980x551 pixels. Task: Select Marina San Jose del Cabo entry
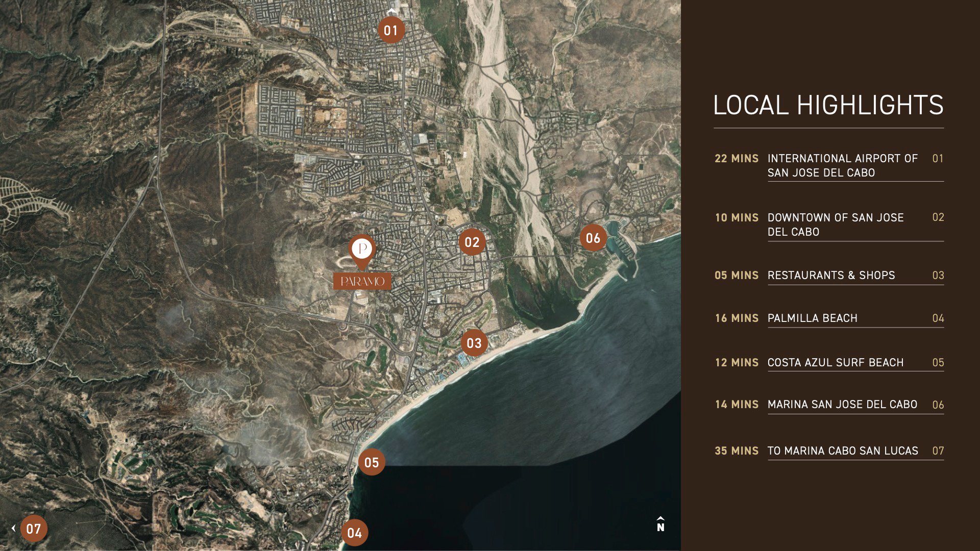842,405
